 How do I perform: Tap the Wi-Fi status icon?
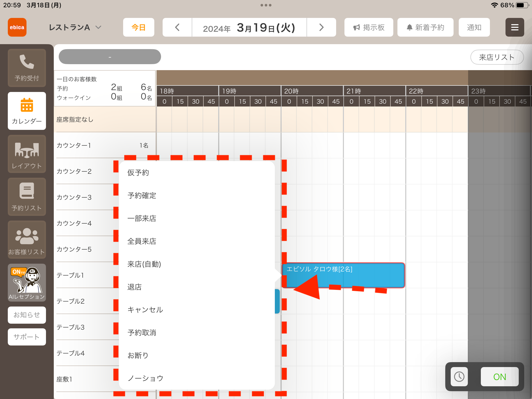click(494, 5)
